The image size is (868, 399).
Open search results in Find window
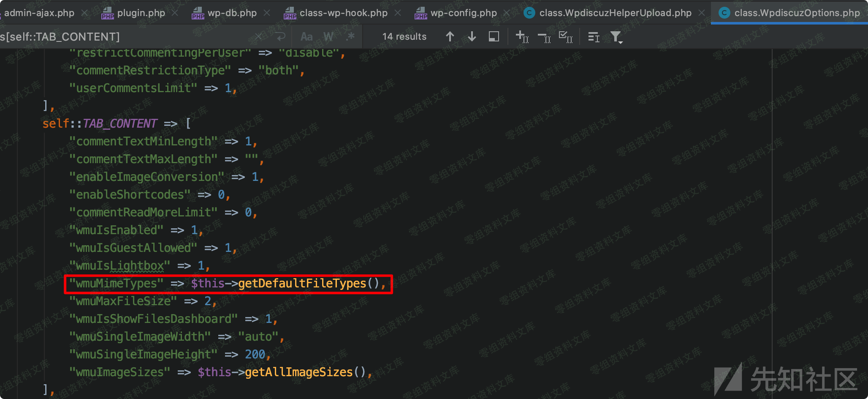(x=494, y=37)
